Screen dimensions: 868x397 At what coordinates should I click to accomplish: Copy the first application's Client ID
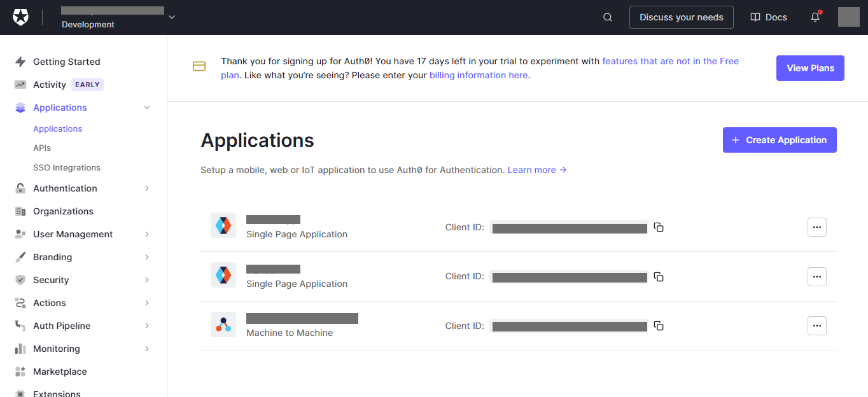click(x=659, y=226)
